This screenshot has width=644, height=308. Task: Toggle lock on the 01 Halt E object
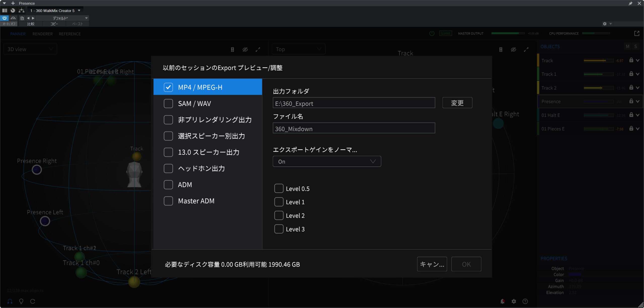631,115
